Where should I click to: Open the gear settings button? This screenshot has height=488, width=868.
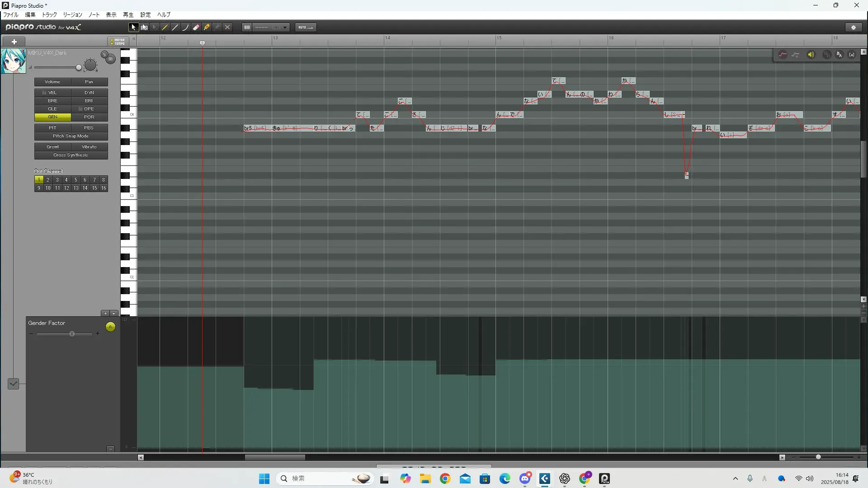coord(854,28)
